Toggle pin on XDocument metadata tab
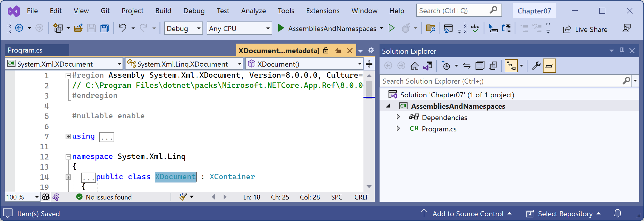The width and height of the screenshot is (644, 221). coord(338,51)
